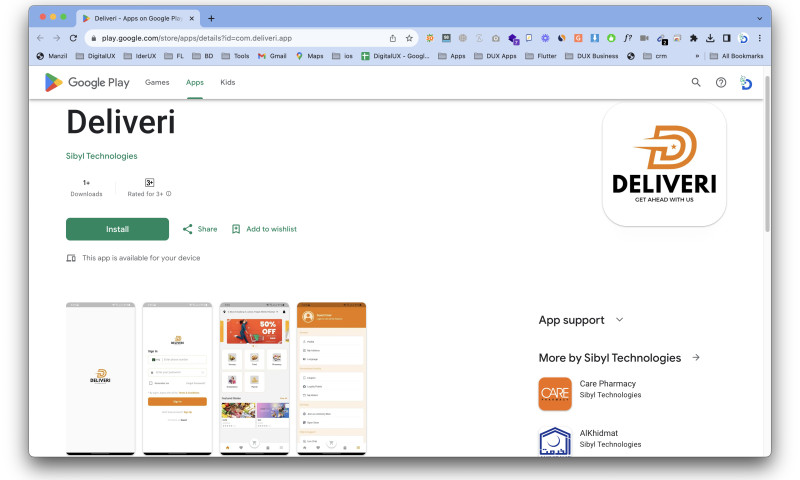Click the Chrome profile avatar in the toolbar
This screenshot has height=480, width=800.
(743, 38)
